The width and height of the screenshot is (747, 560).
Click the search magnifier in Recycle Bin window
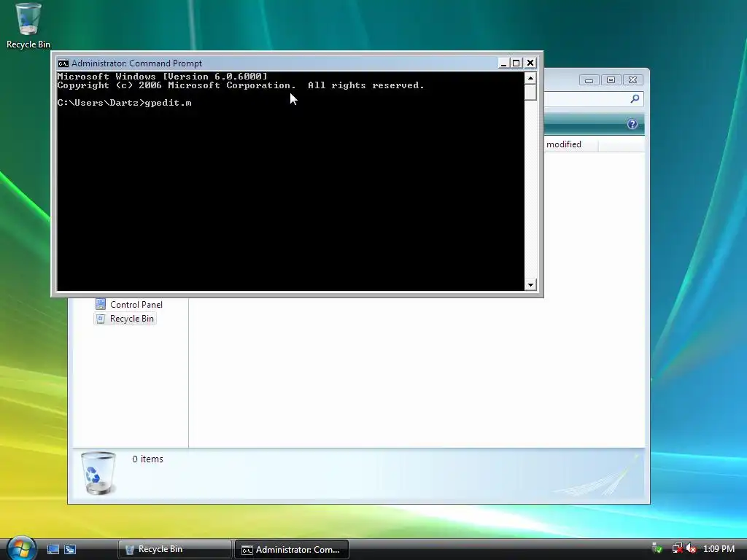pyautogui.click(x=635, y=98)
